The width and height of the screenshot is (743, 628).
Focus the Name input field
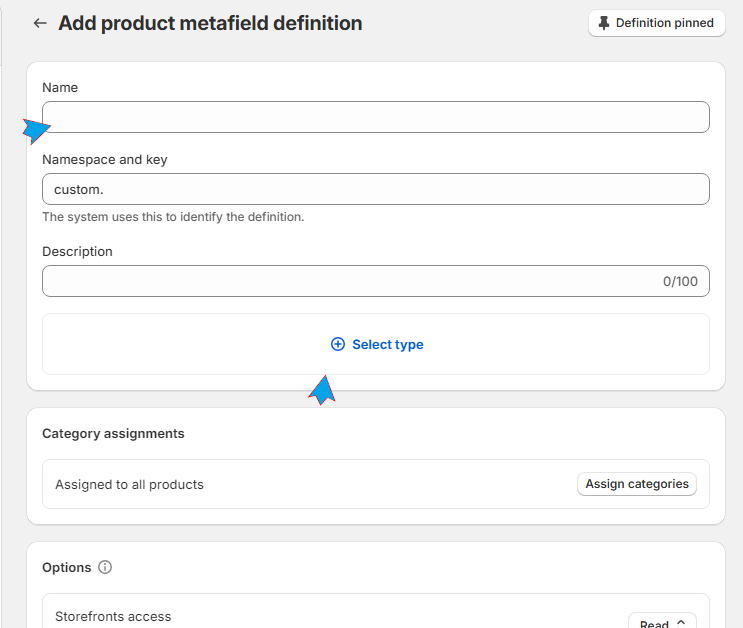pyautogui.click(x=375, y=117)
